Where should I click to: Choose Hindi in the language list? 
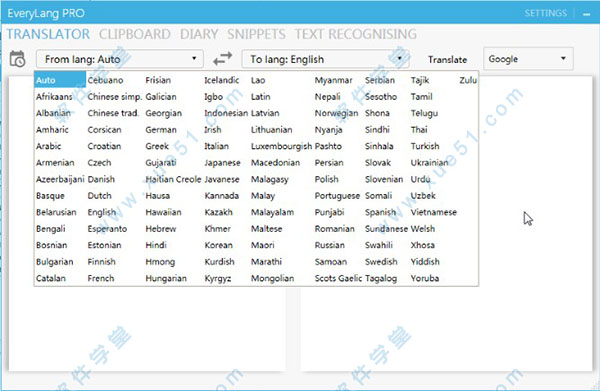coord(156,245)
